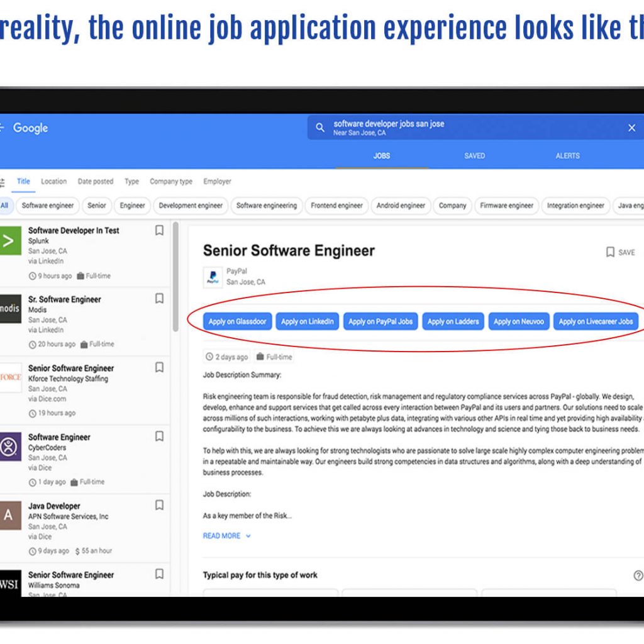Bookmark the Java Developer job
The width and height of the screenshot is (644, 644).
[159, 505]
